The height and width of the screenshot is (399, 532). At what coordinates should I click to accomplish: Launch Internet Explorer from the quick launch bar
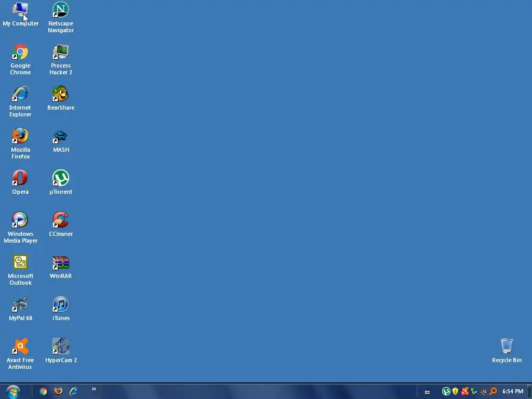coord(73,391)
